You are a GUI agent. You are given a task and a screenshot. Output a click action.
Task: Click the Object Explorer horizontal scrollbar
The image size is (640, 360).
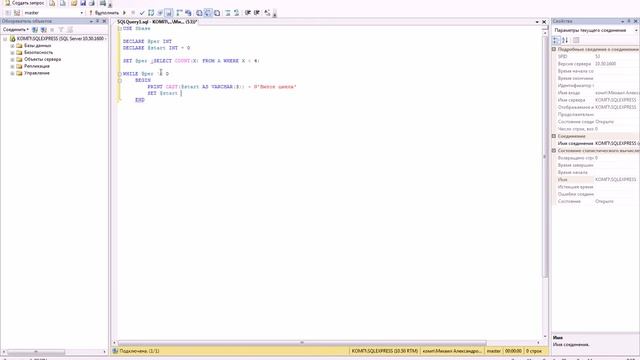36,352
